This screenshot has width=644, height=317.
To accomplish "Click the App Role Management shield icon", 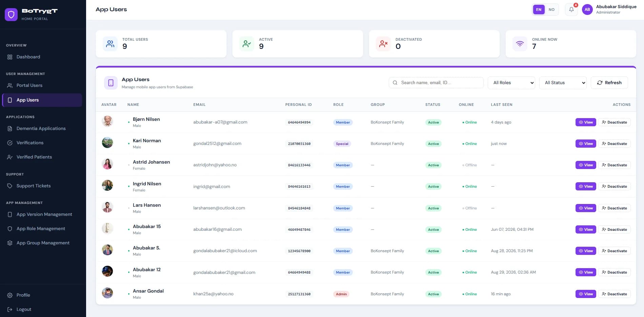I will [10, 229].
